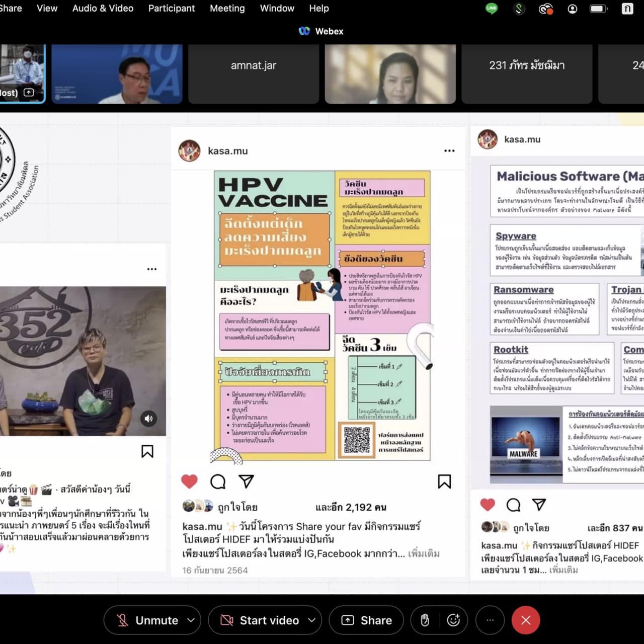Open the Audio & Video menu
The height and width of the screenshot is (644, 644).
click(103, 9)
